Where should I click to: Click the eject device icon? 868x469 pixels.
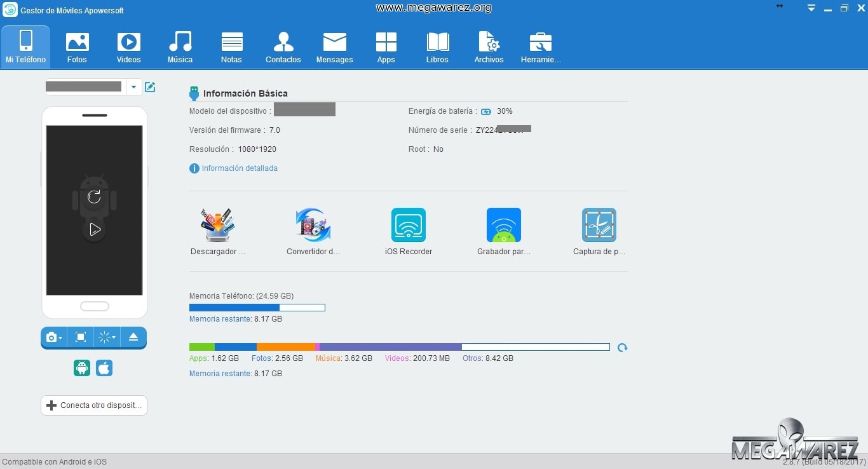click(x=133, y=337)
